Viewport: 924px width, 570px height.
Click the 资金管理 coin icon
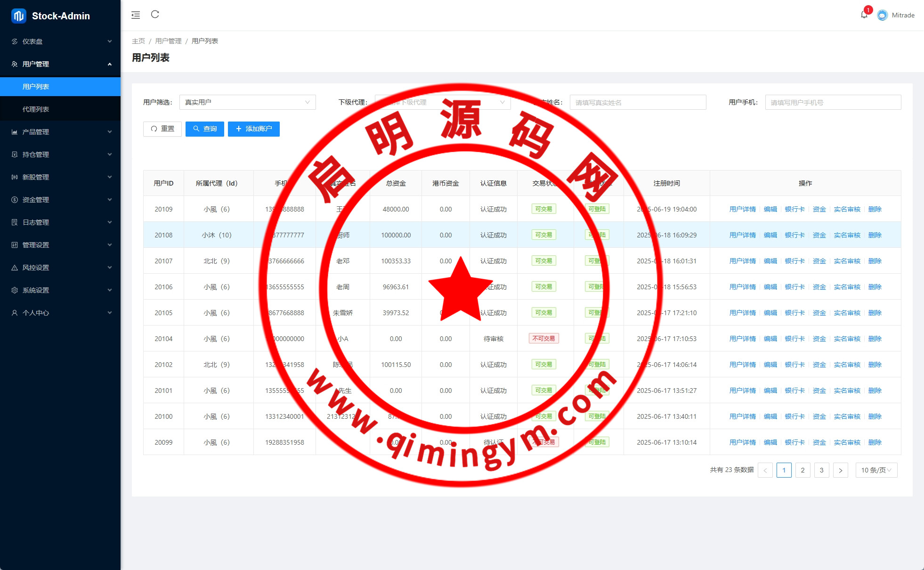(x=15, y=200)
